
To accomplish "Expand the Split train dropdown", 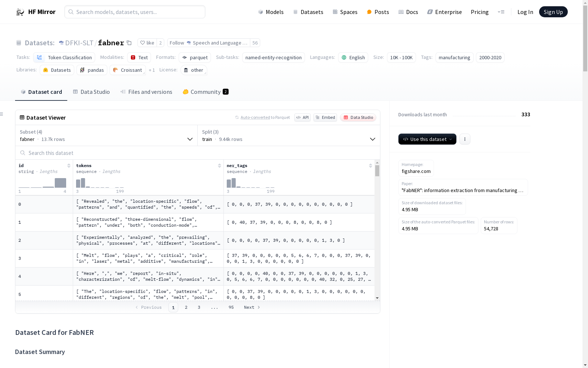I will (289, 135).
